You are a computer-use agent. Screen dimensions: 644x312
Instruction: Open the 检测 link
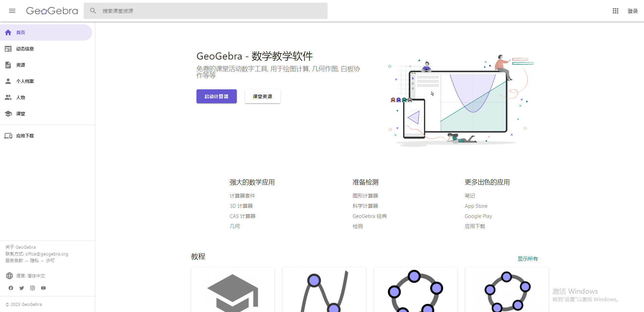pyautogui.click(x=358, y=226)
